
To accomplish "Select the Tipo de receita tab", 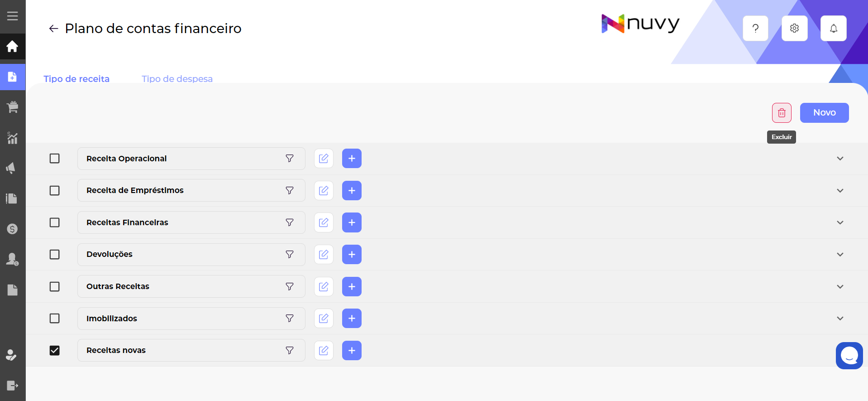I will coord(76,79).
